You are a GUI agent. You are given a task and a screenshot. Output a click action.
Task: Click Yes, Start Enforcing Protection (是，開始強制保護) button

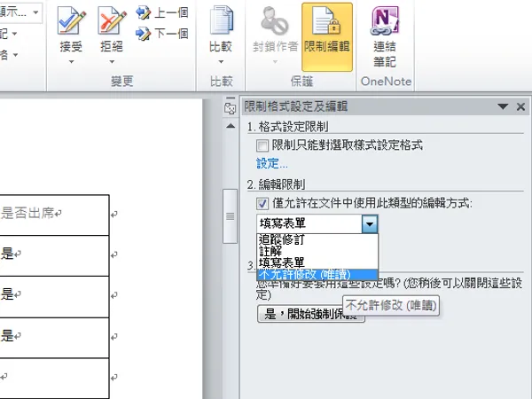pos(310,314)
